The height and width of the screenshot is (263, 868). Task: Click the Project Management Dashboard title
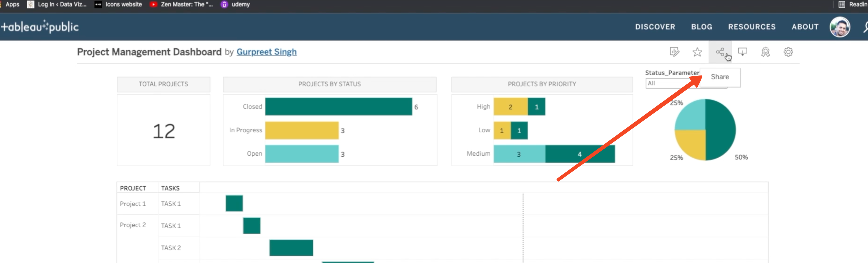149,52
